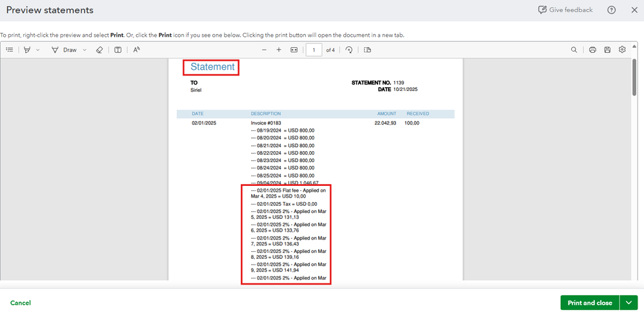Click the 02/01/2025 date cell

[x=204, y=123]
